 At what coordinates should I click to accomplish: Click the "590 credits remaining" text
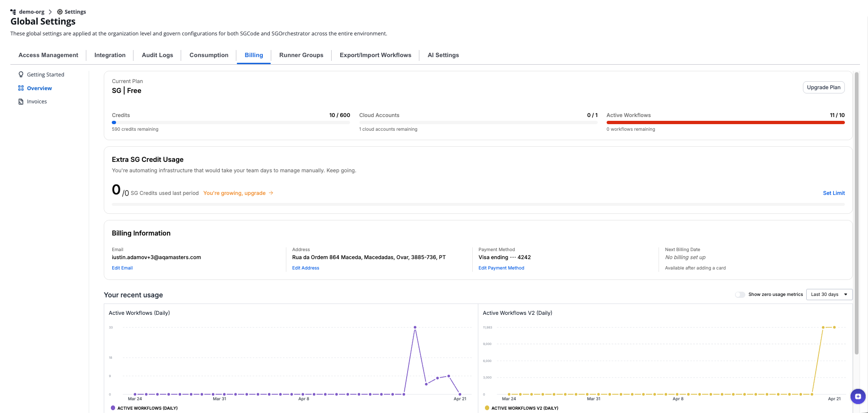tap(135, 129)
